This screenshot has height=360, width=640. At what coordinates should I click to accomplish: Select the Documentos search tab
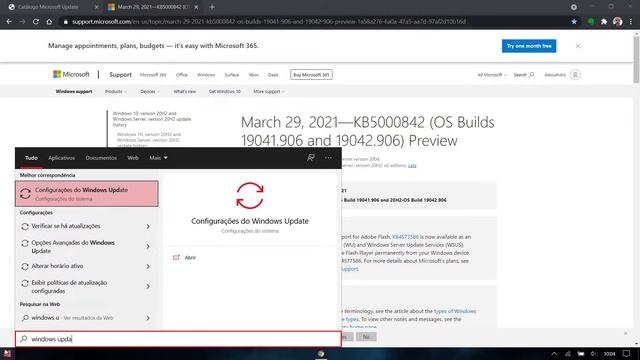point(101,158)
